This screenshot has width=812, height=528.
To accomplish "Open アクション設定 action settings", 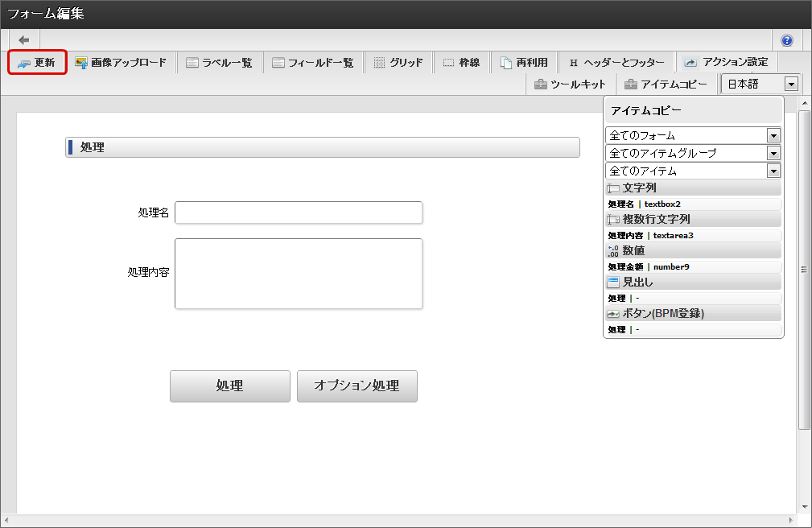I will 727,62.
